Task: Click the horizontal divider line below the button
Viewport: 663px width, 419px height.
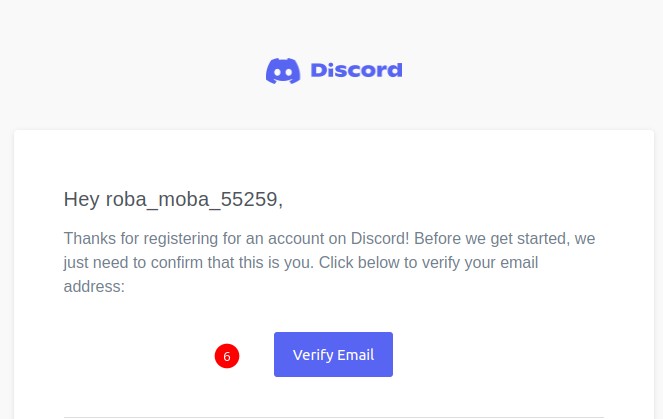Action: point(334,417)
